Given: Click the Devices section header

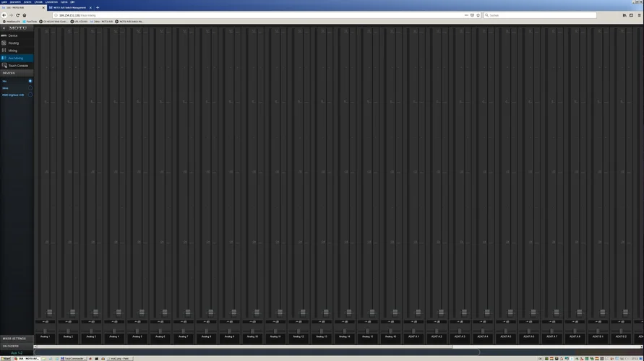Looking at the screenshot, I should [x=17, y=73].
